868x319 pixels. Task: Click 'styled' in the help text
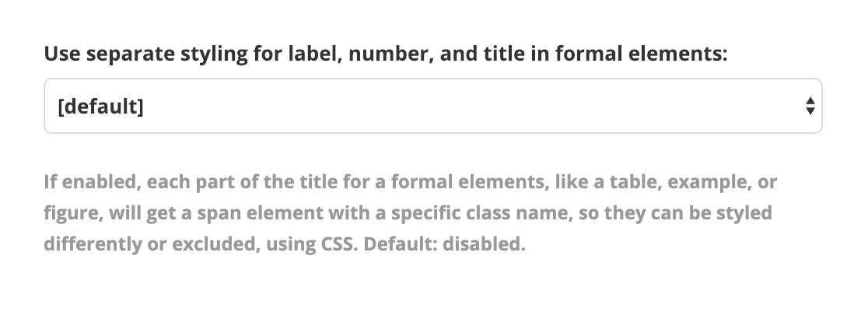[746, 214]
